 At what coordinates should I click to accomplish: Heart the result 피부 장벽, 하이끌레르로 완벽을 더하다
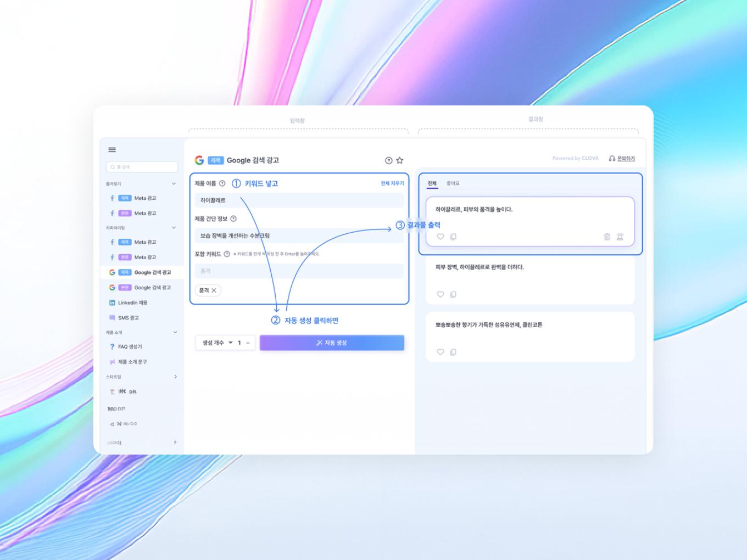pos(440,294)
